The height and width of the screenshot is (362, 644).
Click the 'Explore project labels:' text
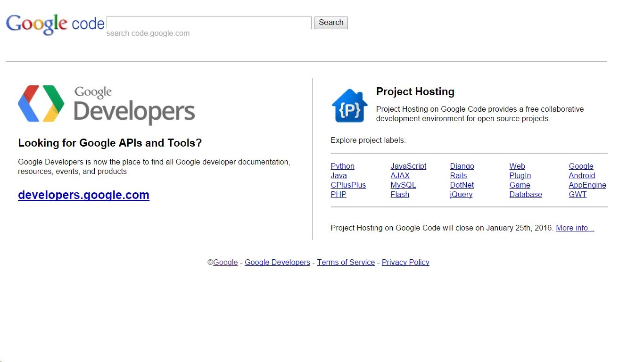[368, 140]
